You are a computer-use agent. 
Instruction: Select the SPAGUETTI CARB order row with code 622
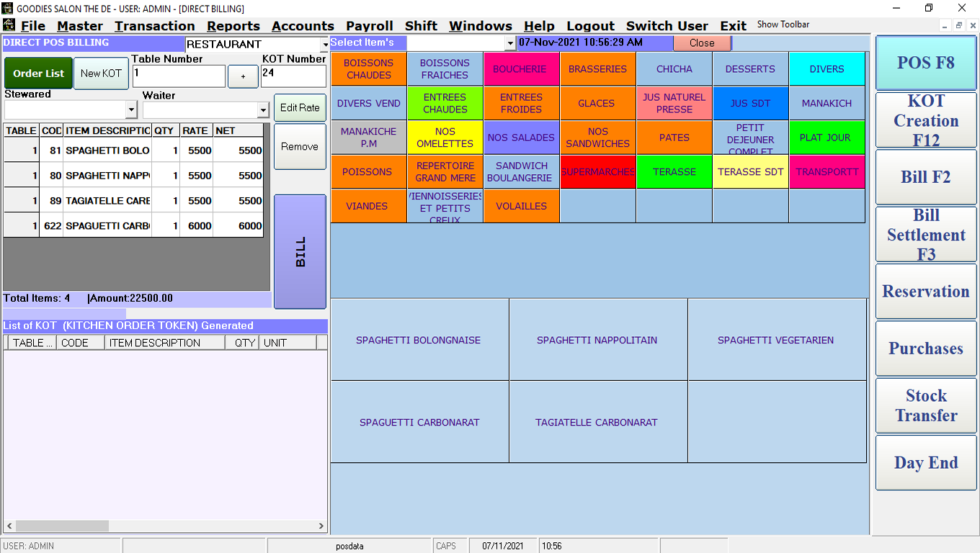click(x=134, y=226)
